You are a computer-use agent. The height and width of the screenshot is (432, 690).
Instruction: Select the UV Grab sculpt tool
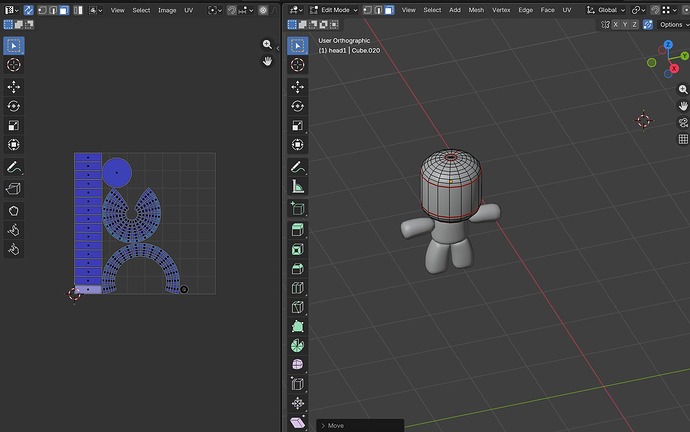(14, 211)
